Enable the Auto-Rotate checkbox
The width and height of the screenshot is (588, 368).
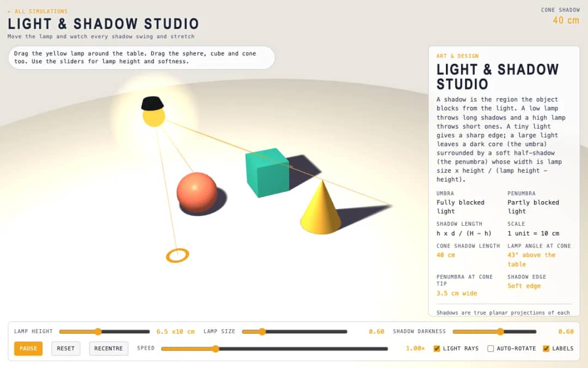click(x=491, y=348)
